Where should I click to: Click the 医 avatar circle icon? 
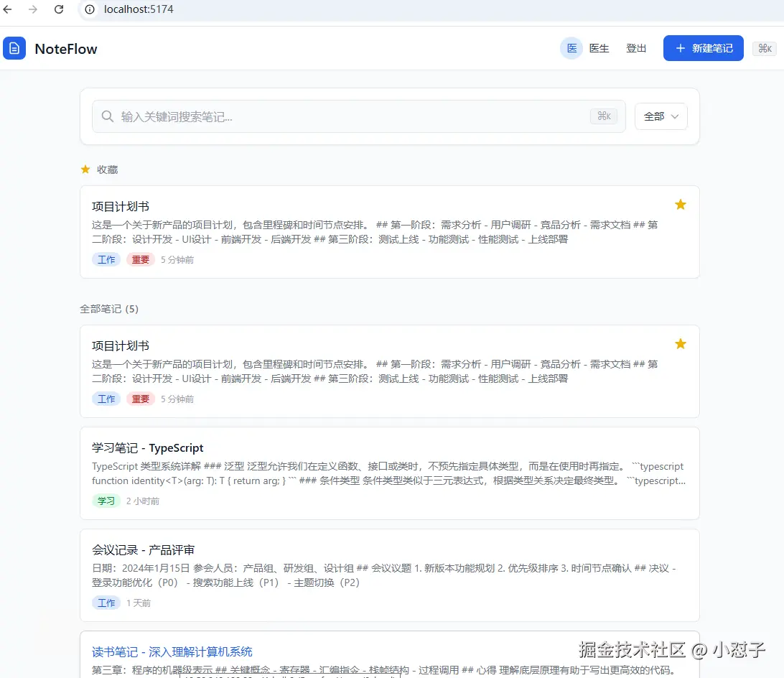[x=571, y=48]
